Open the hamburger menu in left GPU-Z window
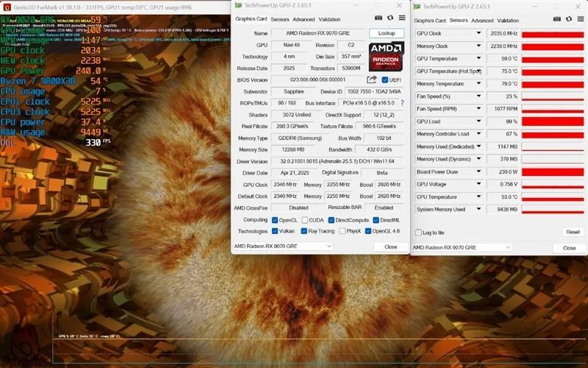Image resolution: width=588 pixels, height=368 pixels. tap(402, 18)
